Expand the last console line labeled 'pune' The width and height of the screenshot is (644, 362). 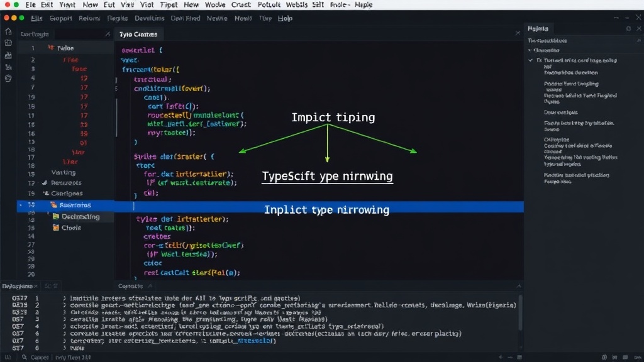[65, 348]
